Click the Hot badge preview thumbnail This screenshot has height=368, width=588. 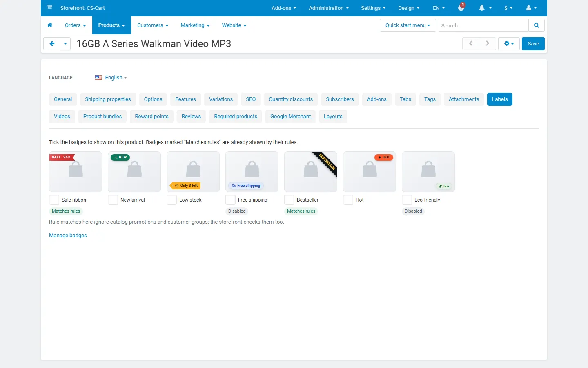[370, 172]
